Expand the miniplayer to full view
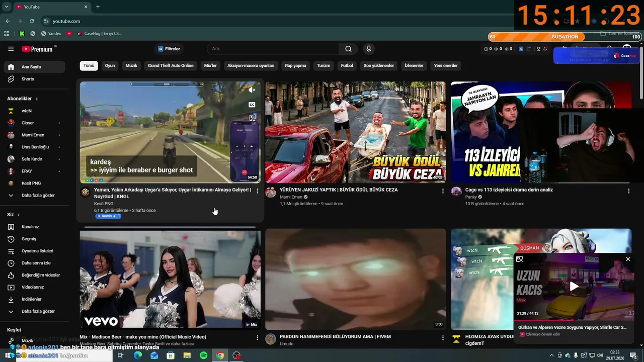 (x=520, y=259)
